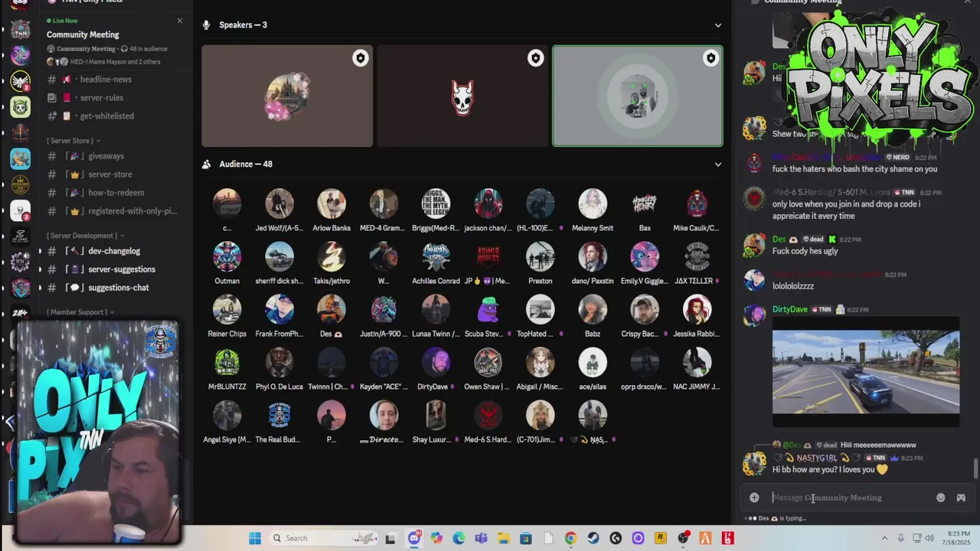Open the apps game-controller icon in message box

pos(961,497)
